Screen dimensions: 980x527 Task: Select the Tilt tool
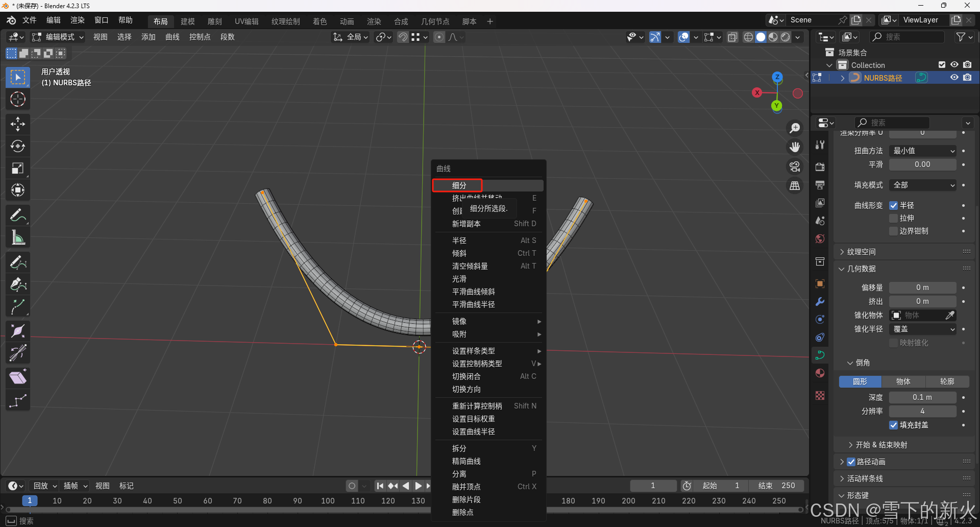(18, 353)
